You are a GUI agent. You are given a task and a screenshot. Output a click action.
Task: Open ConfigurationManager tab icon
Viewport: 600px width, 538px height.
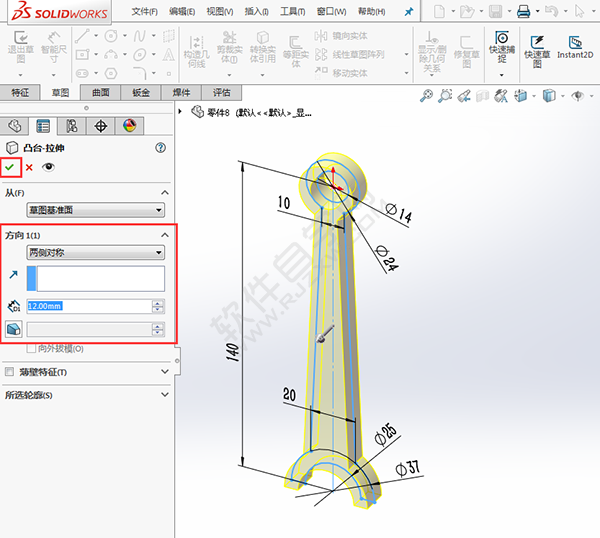coord(72,126)
